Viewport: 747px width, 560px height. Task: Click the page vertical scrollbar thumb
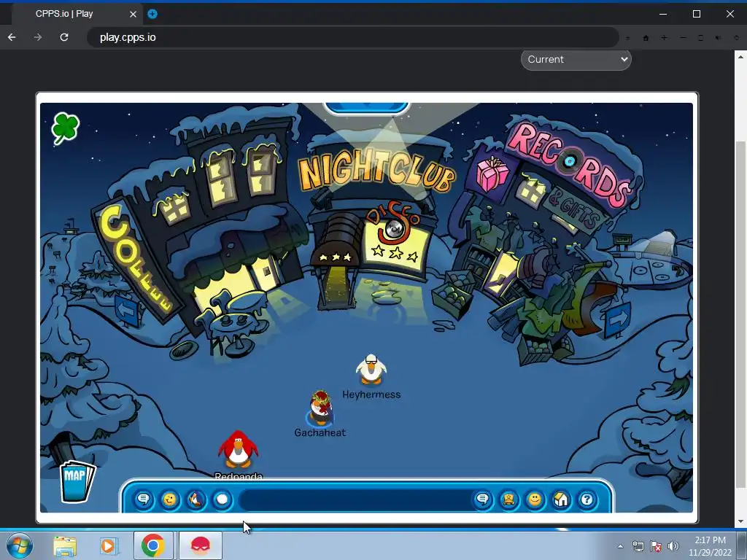(740, 314)
